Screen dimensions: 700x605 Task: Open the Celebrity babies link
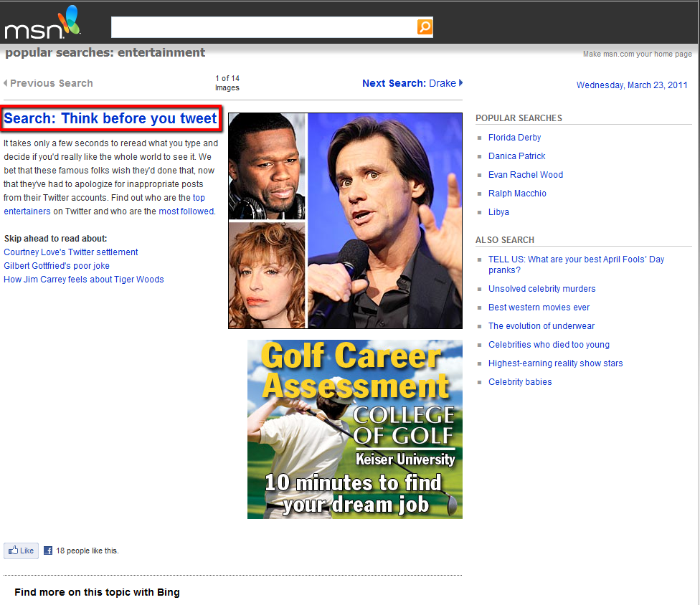point(520,382)
